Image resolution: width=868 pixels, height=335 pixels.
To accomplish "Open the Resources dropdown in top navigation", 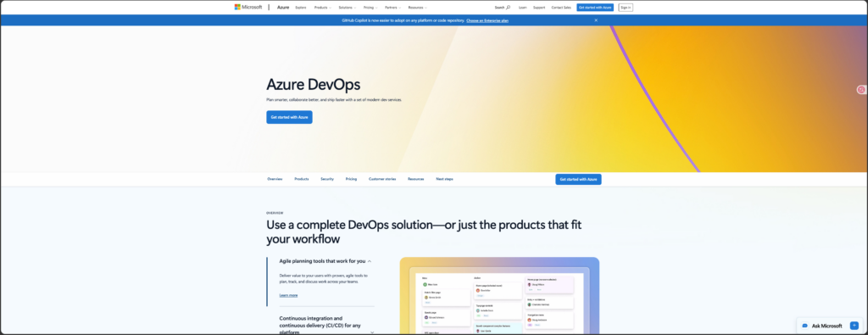I will pyautogui.click(x=417, y=8).
